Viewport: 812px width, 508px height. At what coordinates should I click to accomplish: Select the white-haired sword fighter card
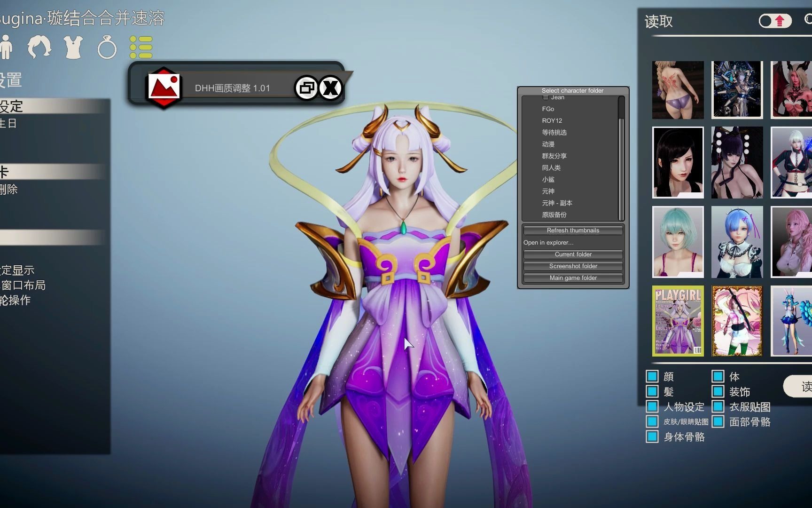(791, 162)
